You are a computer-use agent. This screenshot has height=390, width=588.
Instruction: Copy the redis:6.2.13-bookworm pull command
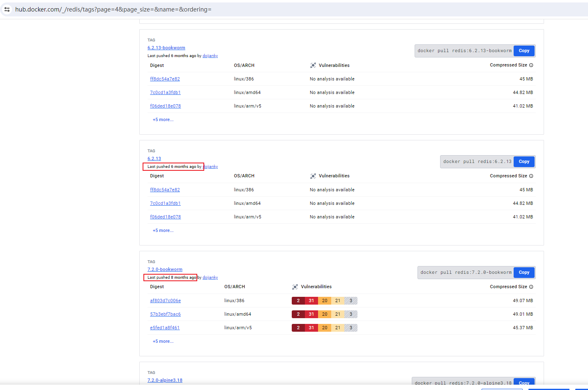(x=524, y=51)
